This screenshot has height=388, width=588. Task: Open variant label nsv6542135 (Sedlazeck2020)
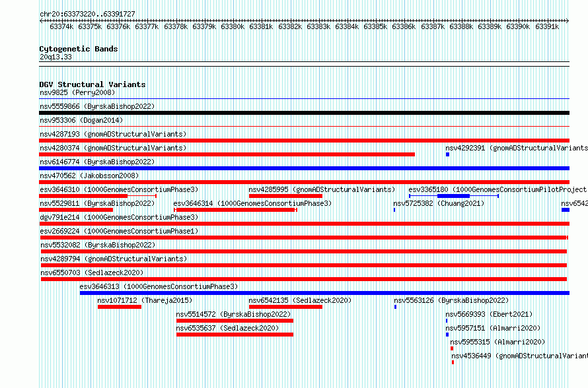tap(300, 300)
